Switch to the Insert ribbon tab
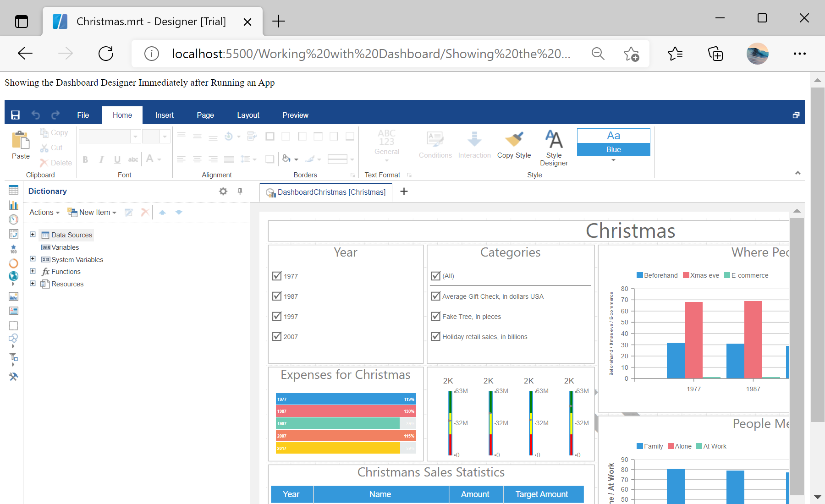This screenshot has height=504, width=825. coord(165,115)
